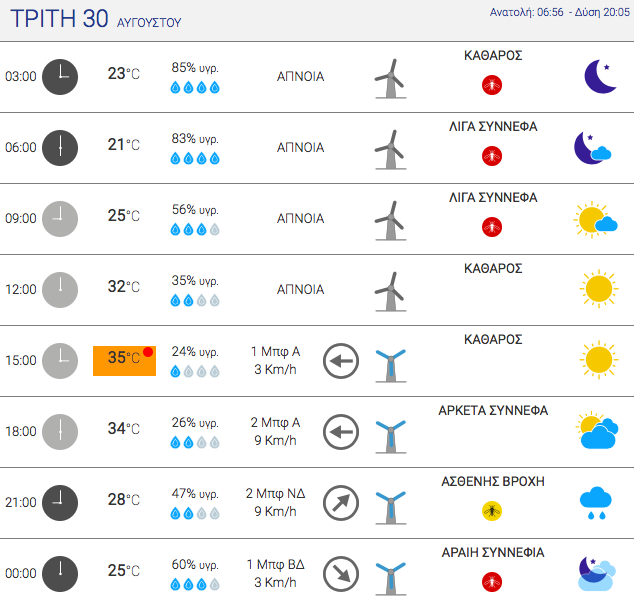Click the northwest wind arrow at 00:00
This screenshot has height=607, width=634.
pyautogui.click(x=341, y=574)
